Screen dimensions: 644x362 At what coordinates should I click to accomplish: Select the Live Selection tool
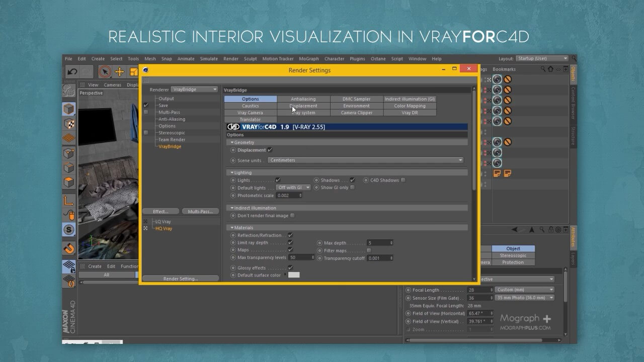pyautogui.click(x=105, y=72)
